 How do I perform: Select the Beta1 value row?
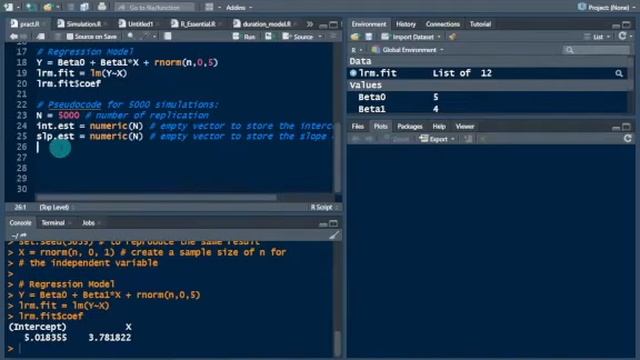[x=488, y=109]
